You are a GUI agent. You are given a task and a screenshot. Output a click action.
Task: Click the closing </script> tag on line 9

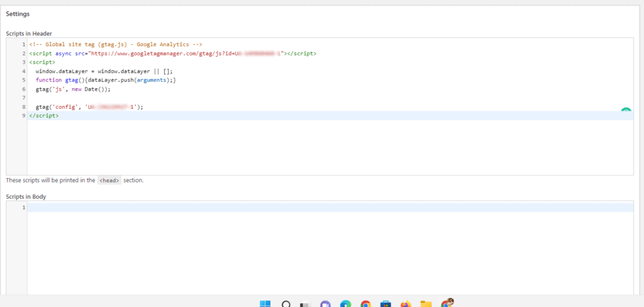(44, 116)
